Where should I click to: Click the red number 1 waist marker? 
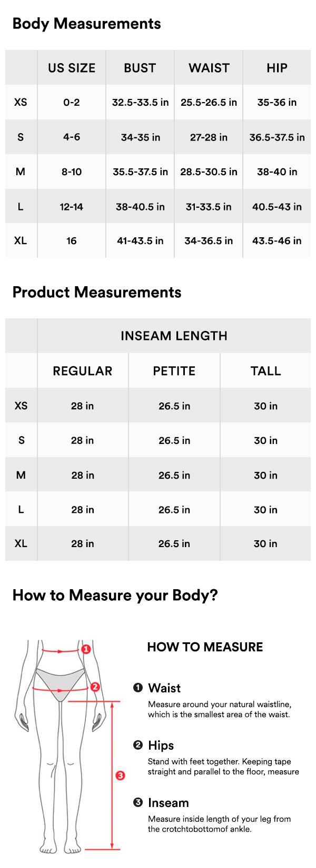pyautogui.click(x=86, y=649)
